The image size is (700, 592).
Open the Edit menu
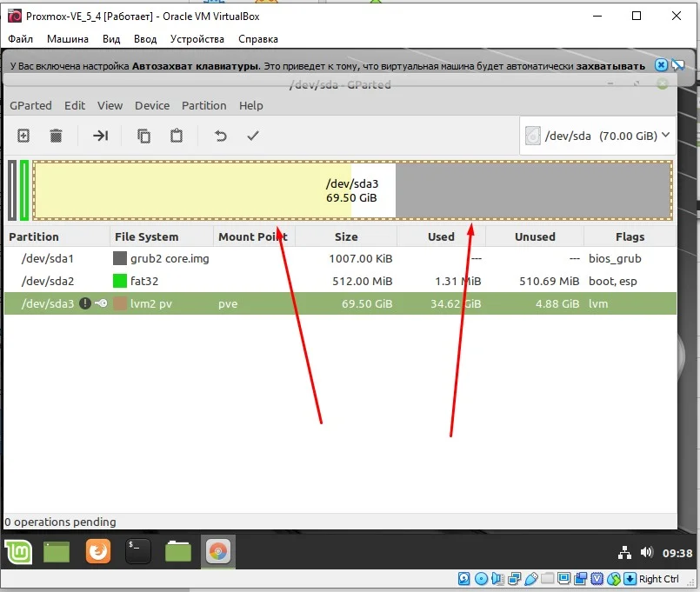click(x=75, y=106)
